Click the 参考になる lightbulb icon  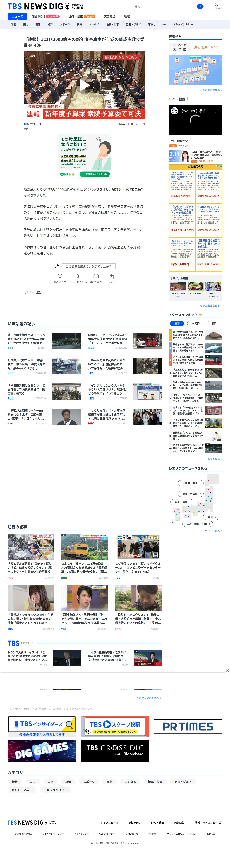pos(60,276)
